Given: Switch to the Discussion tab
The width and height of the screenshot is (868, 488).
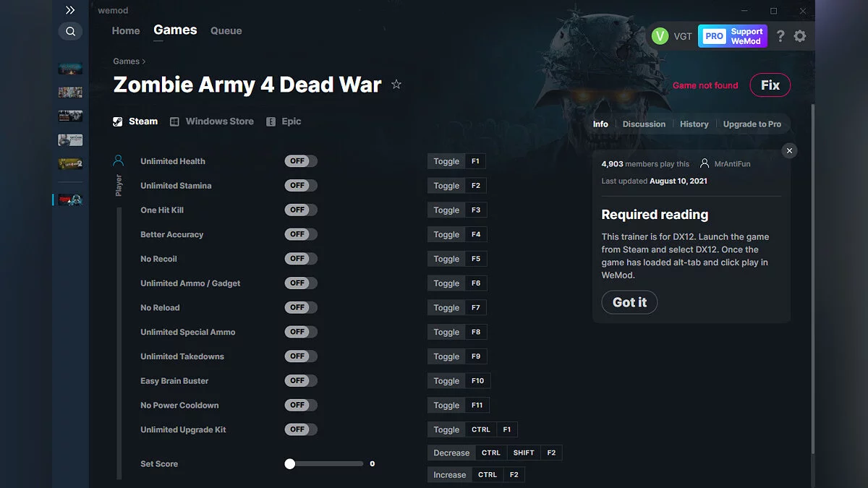Looking at the screenshot, I should click(x=643, y=124).
